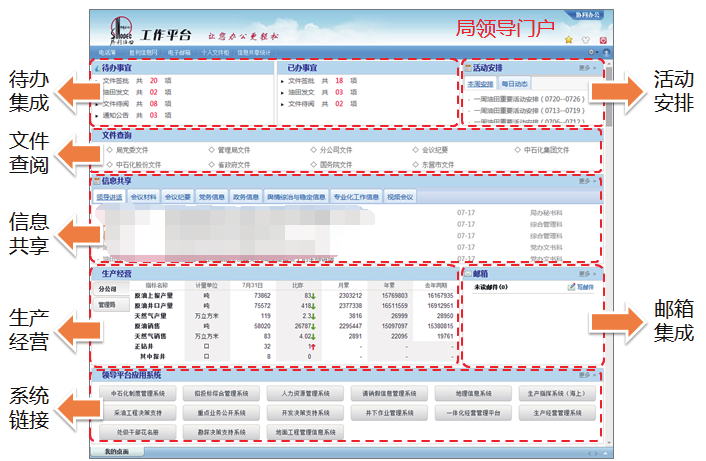Toggle the 管理局 view in 生产经营
Viewport: 706px width, 461px height.
[x=108, y=305]
